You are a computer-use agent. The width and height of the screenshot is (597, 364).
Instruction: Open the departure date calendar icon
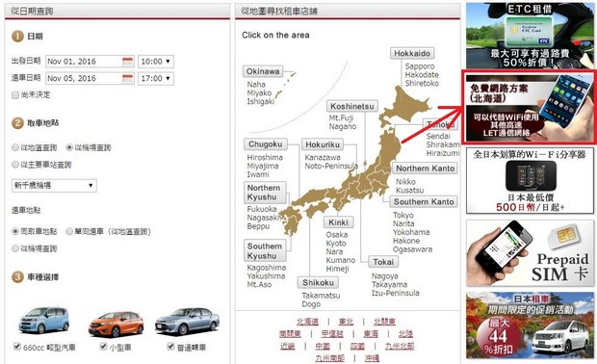[x=127, y=62]
